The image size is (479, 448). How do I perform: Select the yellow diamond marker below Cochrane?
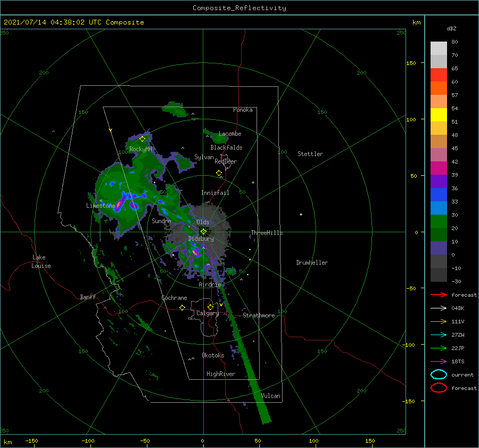(x=182, y=308)
